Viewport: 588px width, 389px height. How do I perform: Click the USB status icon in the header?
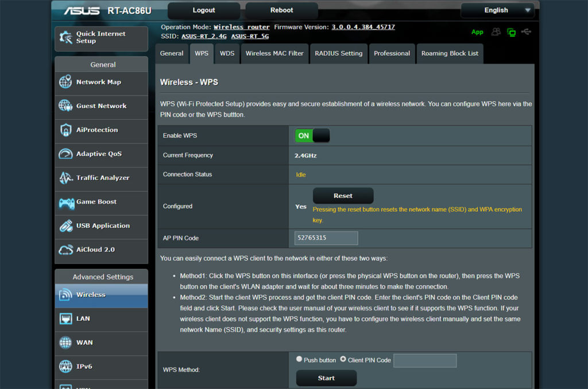(x=527, y=32)
